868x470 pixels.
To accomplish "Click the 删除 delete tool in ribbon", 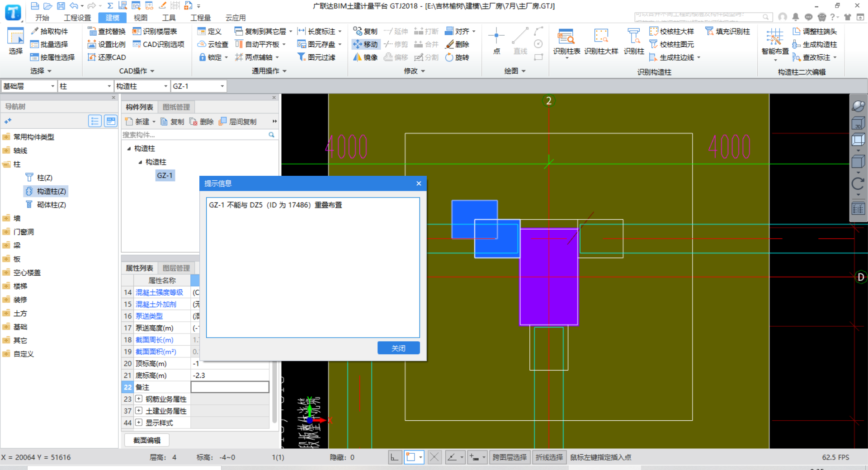I will 457,44.
